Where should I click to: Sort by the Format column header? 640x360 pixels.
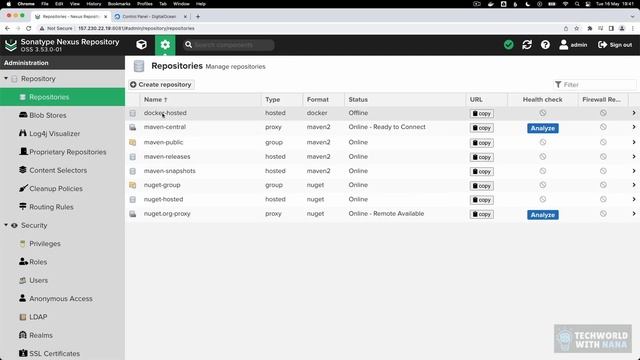pyautogui.click(x=323, y=100)
